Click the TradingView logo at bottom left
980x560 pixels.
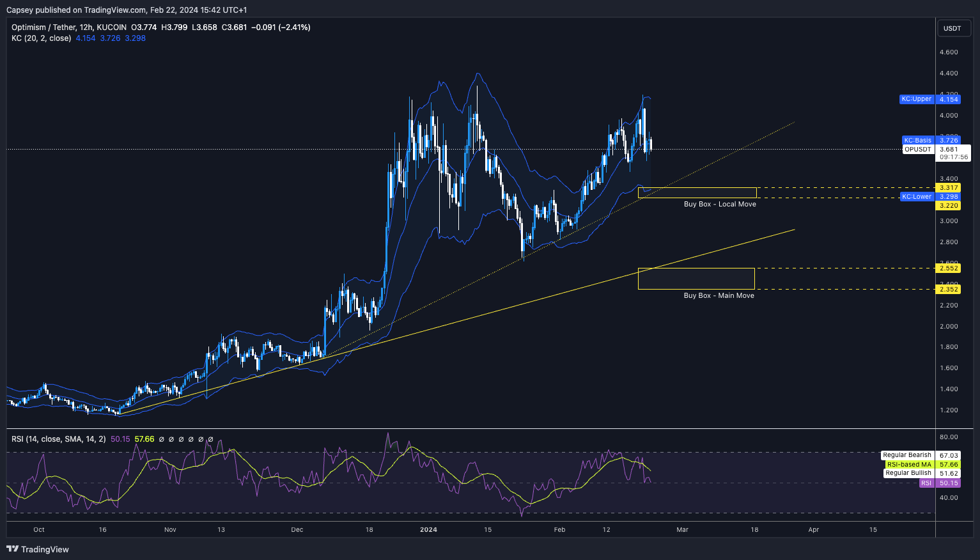click(x=38, y=549)
